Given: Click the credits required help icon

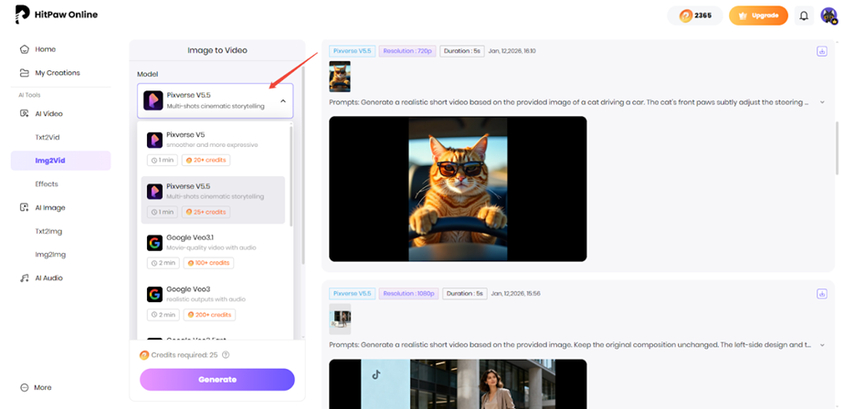Looking at the screenshot, I should [x=226, y=355].
